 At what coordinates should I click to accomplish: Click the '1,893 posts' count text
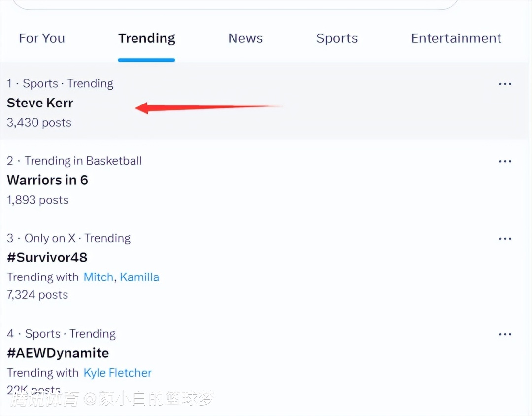37,200
